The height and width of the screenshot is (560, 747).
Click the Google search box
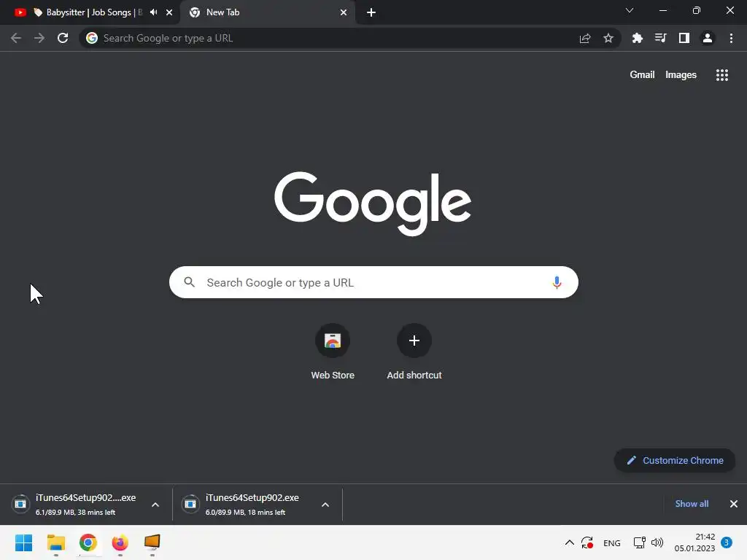tap(373, 282)
